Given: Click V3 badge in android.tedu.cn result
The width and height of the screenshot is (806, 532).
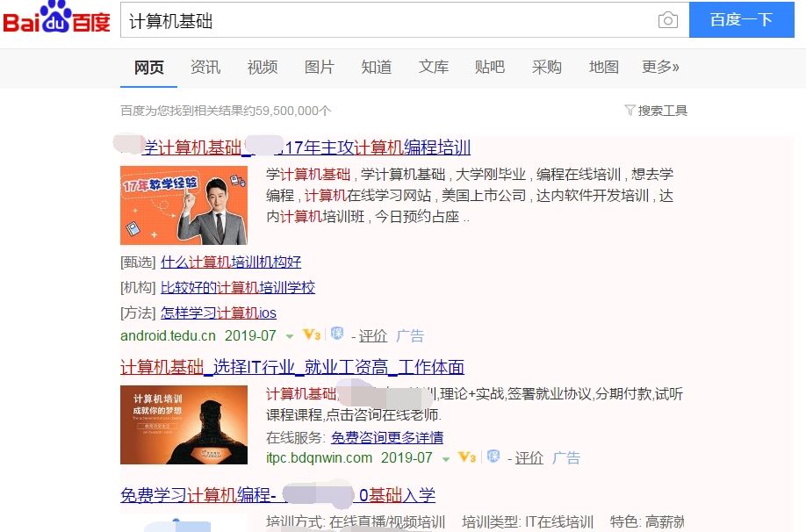Looking at the screenshot, I should click(312, 334).
